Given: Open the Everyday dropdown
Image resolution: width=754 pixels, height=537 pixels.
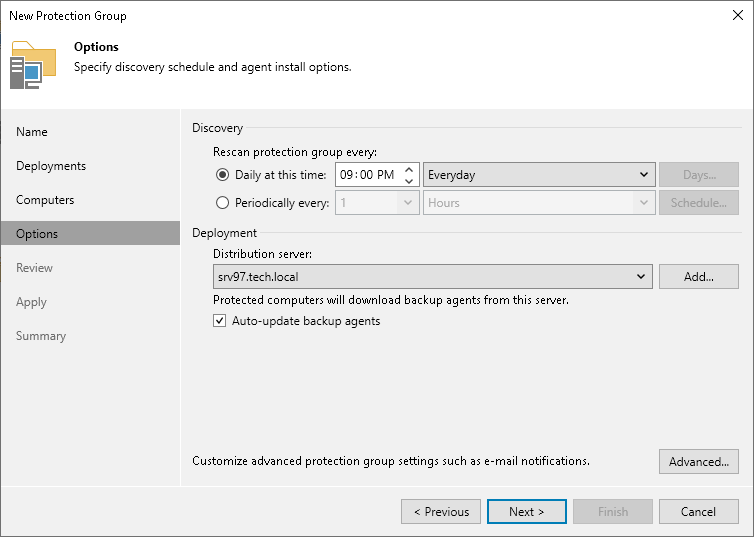Looking at the screenshot, I should 539,175.
